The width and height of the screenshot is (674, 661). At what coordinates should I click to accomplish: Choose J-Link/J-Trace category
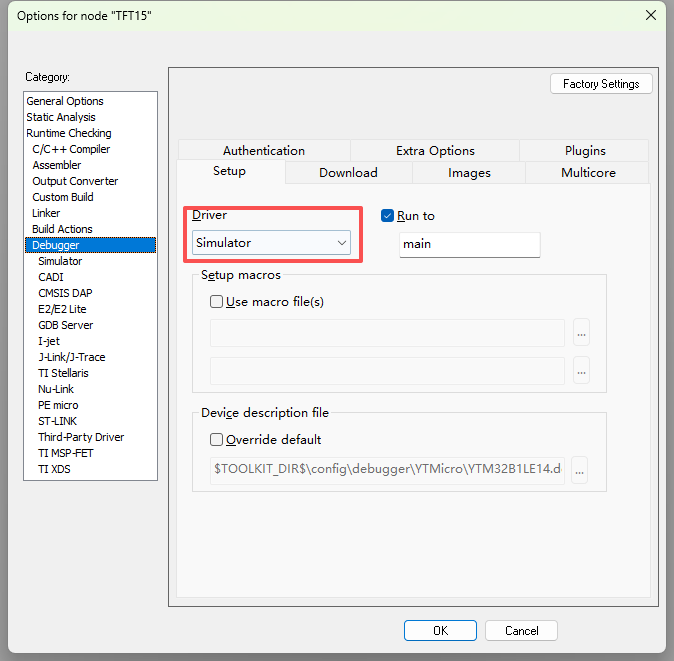pos(71,357)
